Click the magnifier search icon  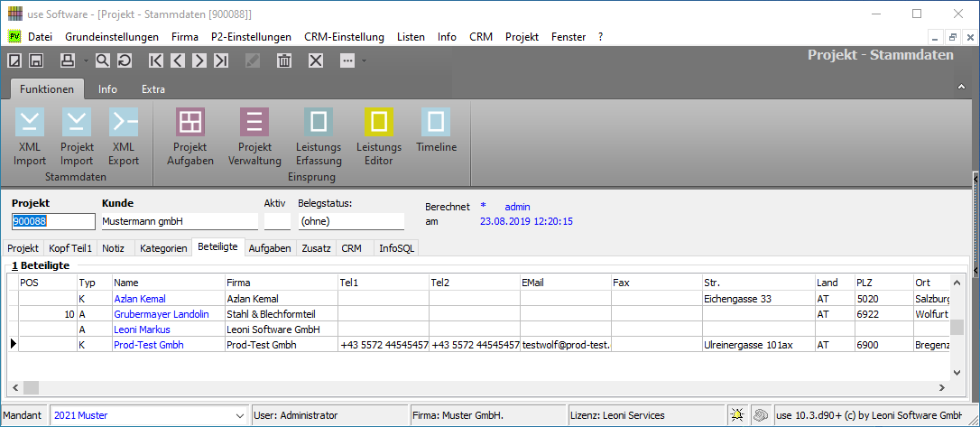pyautogui.click(x=102, y=60)
